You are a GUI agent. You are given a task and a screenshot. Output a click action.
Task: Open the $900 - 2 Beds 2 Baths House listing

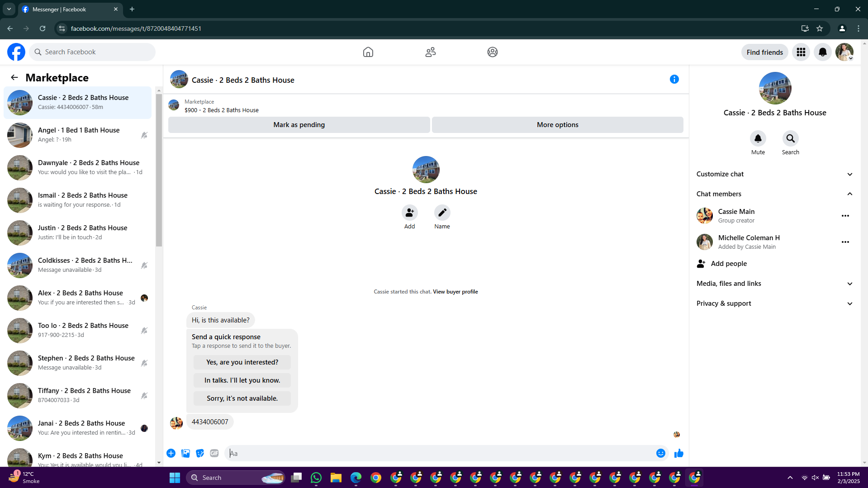click(222, 110)
